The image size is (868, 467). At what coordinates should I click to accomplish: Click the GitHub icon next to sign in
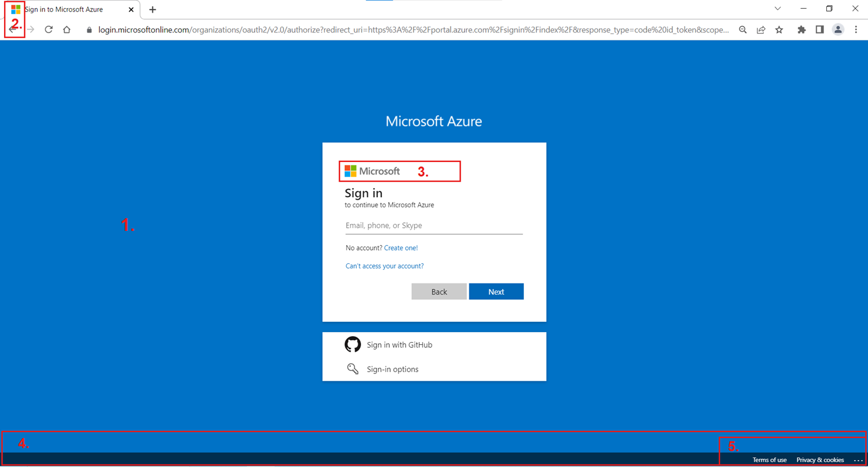pos(353,344)
